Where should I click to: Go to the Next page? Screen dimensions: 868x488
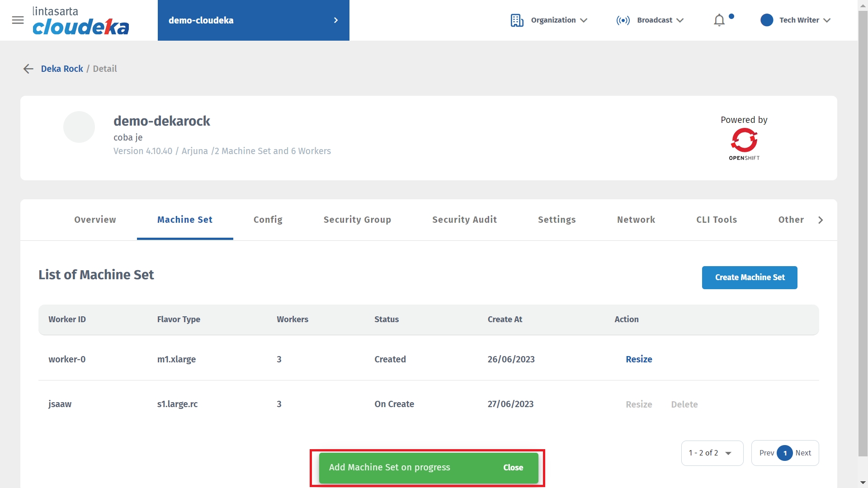(803, 453)
